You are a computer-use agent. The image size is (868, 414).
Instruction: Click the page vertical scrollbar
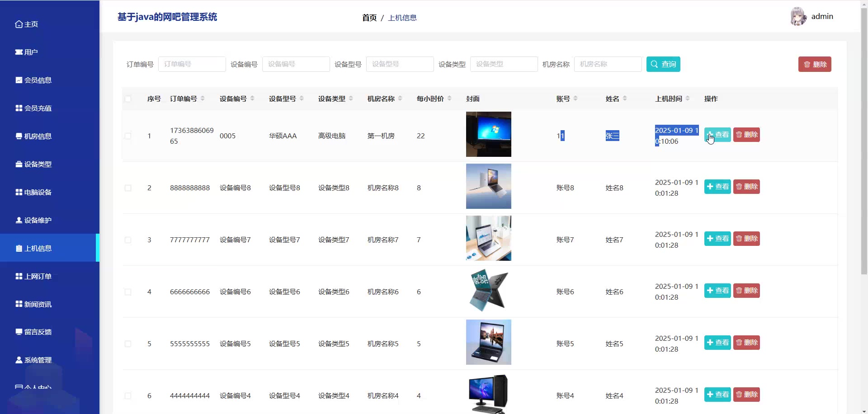(x=864, y=136)
